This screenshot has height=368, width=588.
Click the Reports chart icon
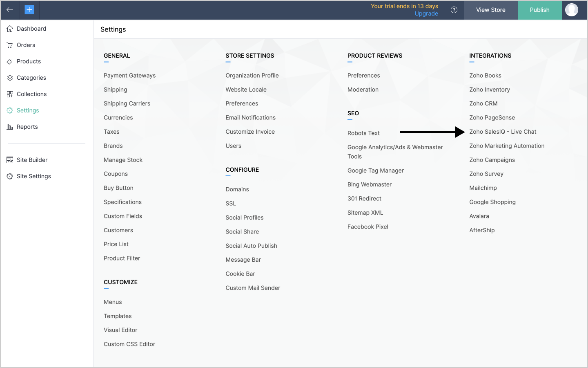click(10, 127)
